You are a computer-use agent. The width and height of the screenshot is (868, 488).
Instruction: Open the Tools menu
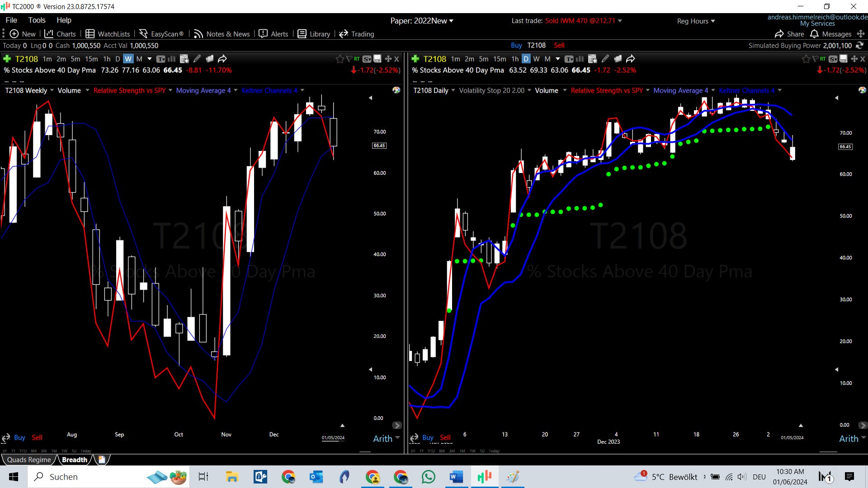pyautogui.click(x=37, y=20)
